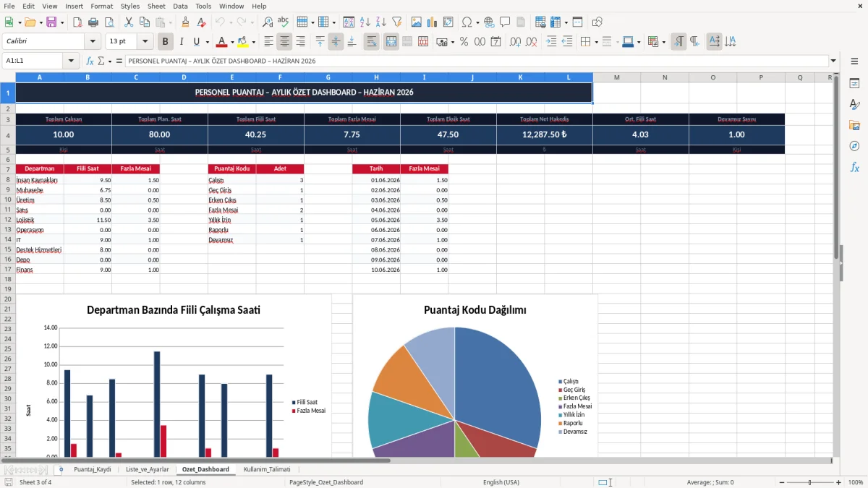Open the Styles menu
Screen dimensions: 868x488
click(130, 6)
